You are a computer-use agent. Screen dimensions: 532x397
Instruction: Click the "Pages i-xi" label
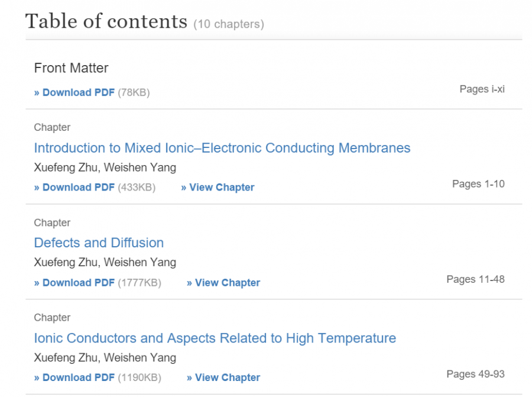click(482, 89)
